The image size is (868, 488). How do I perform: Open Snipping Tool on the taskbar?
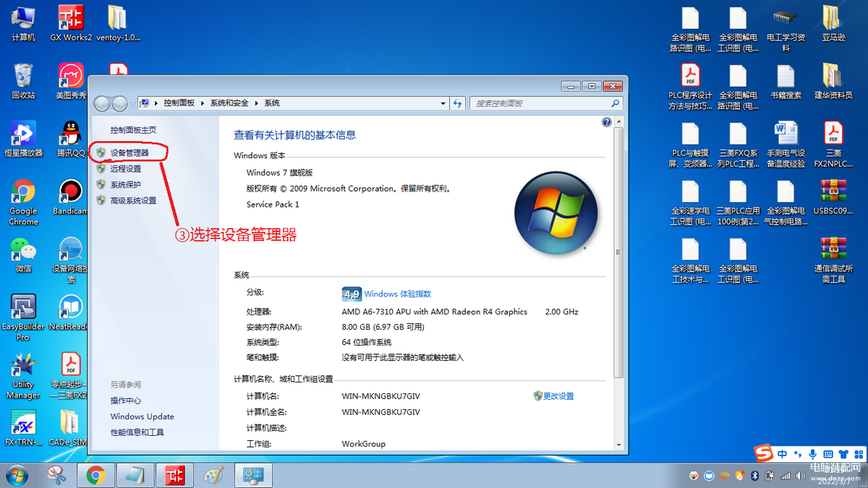57,475
